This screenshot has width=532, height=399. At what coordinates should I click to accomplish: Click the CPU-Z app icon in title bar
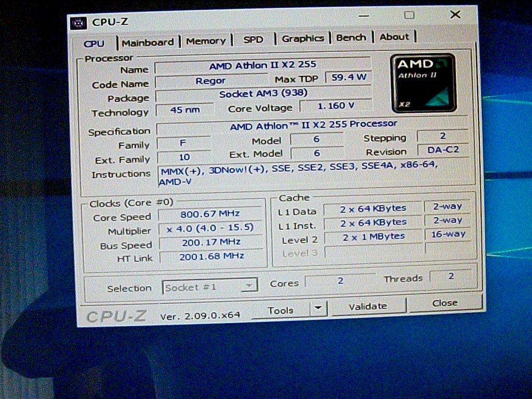coord(78,23)
